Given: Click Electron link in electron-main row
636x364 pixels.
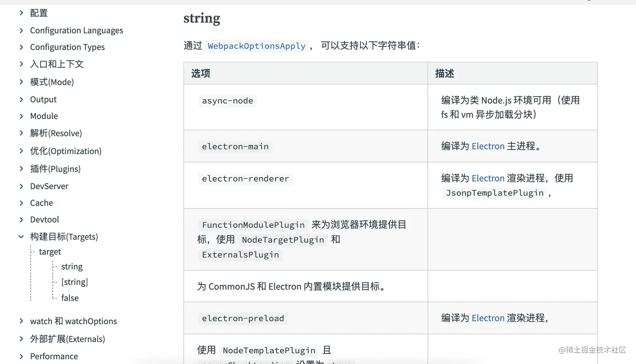Looking at the screenshot, I should [488, 146].
